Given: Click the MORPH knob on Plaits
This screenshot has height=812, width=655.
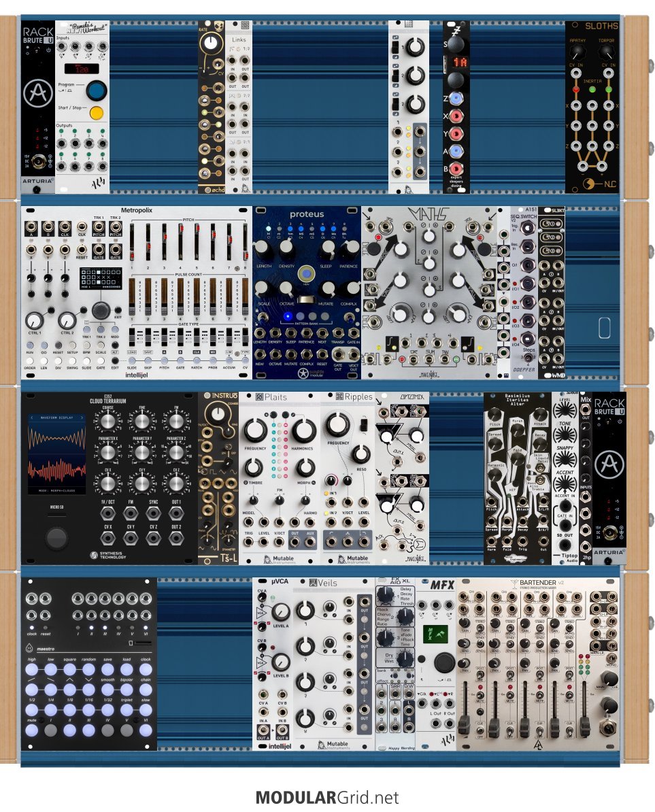Looking at the screenshot, I should click(x=305, y=468).
